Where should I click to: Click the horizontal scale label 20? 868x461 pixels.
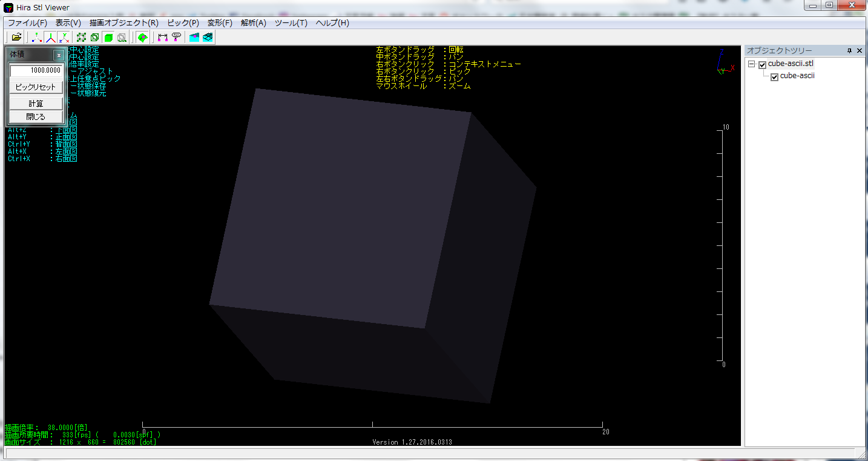click(x=605, y=432)
